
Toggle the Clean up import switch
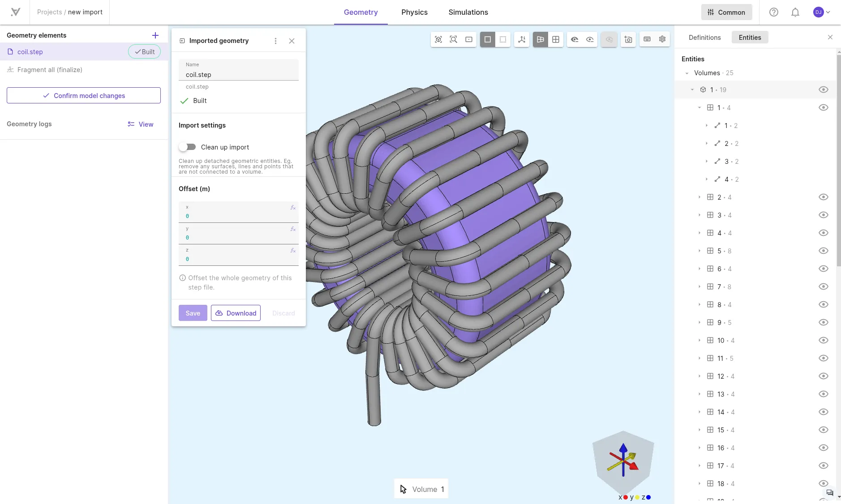click(x=187, y=147)
